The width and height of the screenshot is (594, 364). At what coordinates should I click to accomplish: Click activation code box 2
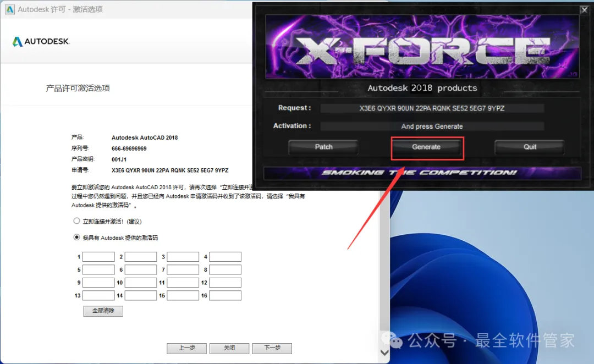tap(141, 257)
